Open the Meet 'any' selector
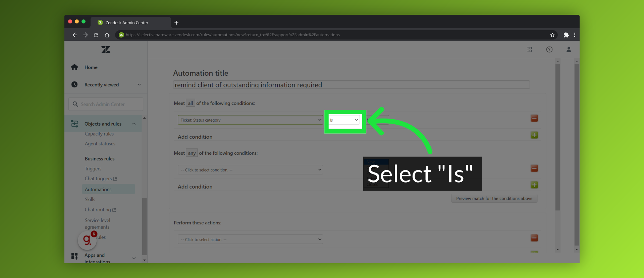644x278 pixels. point(192,153)
